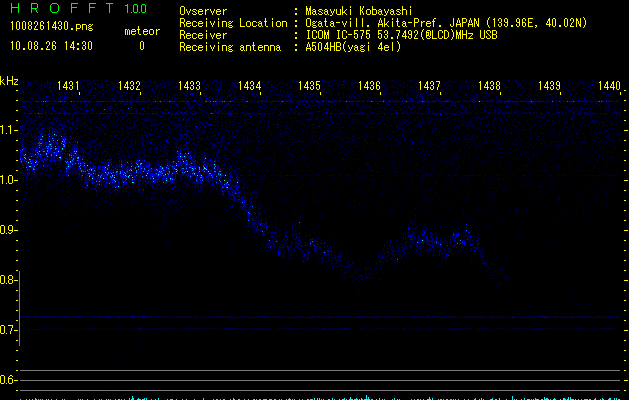Select the A504HB yagi antenna text
Image resolution: width=629 pixels, height=400 pixels.
pyautogui.click(x=353, y=46)
